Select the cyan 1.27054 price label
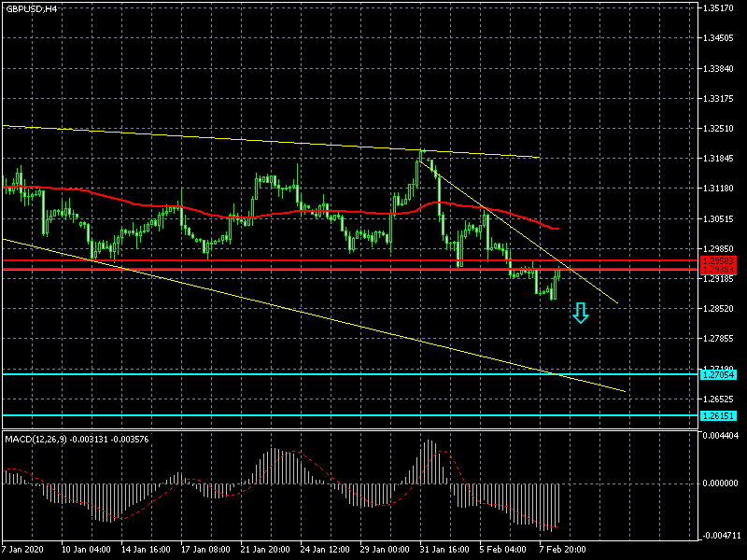747x560 pixels. coord(718,374)
